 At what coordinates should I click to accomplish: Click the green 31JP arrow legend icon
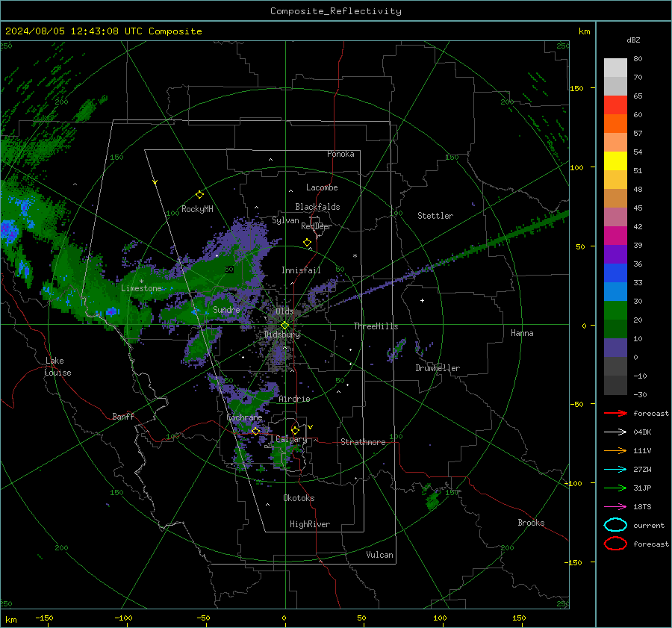coord(615,488)
